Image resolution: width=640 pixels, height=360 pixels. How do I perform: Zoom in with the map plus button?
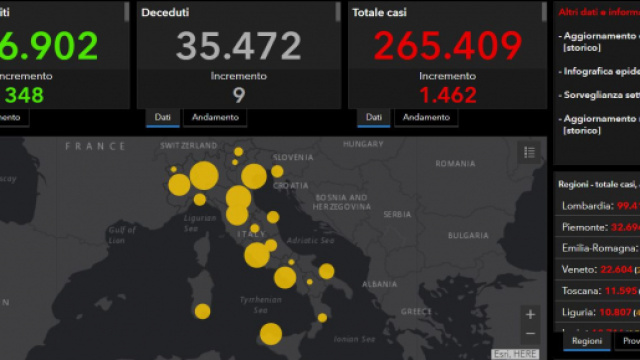pyautogui.click(x=530, y=314)
